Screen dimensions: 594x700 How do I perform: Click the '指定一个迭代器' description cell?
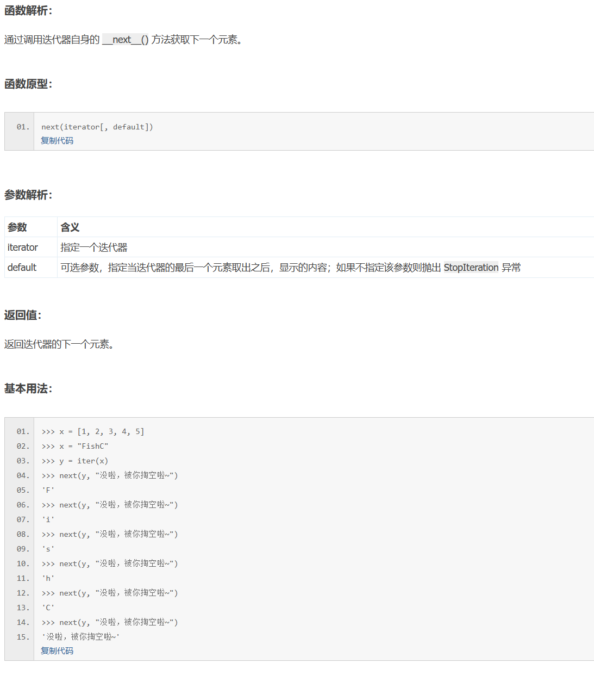click(326, 247)
